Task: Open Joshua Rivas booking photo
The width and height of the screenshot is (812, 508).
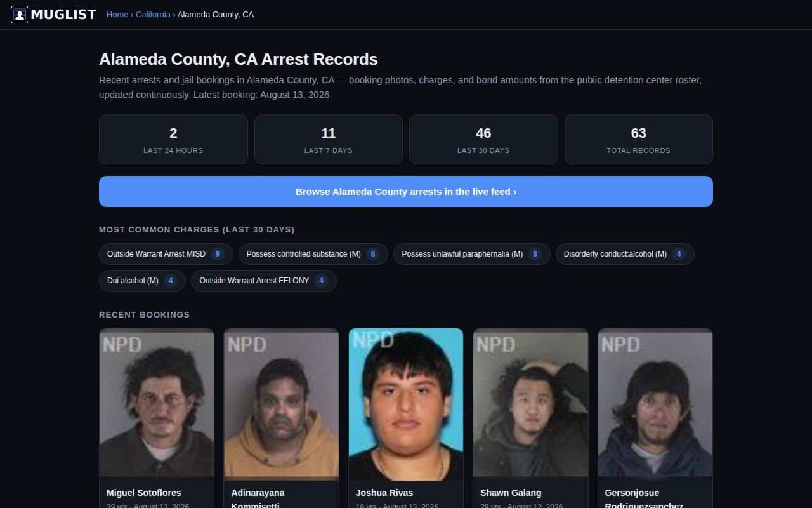Action: pos(406,404)
